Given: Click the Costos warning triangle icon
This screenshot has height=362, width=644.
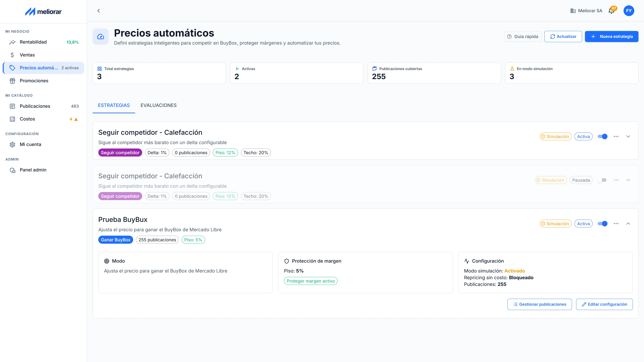Looking at the screenshot, I should coord(76,119).
